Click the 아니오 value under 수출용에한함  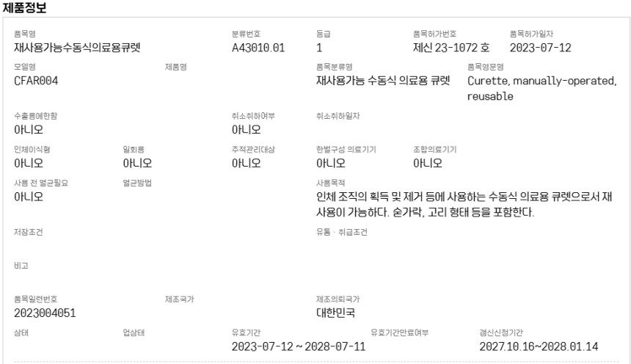coord(29,130)
